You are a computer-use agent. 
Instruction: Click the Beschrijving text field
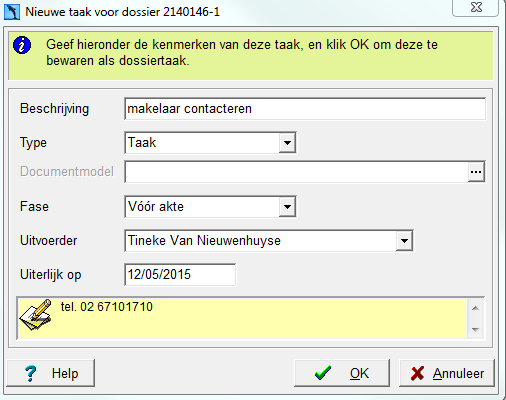305,109
